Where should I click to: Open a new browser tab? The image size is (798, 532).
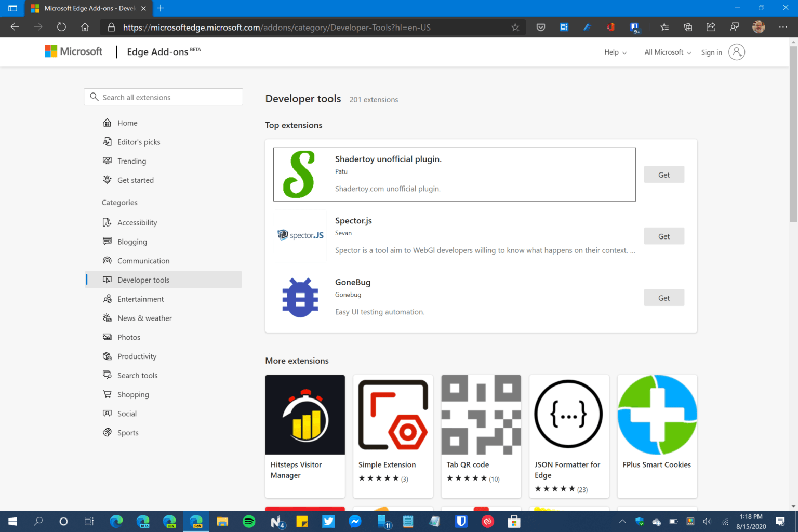pyautogui.click(x=161, y=8)
